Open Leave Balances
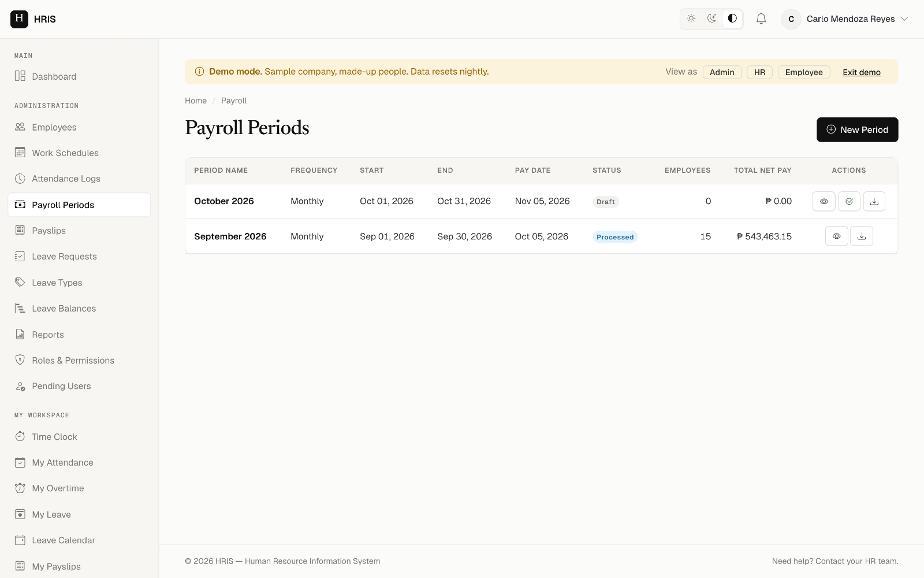Viewport: 924px width, 578px height. 79,309
